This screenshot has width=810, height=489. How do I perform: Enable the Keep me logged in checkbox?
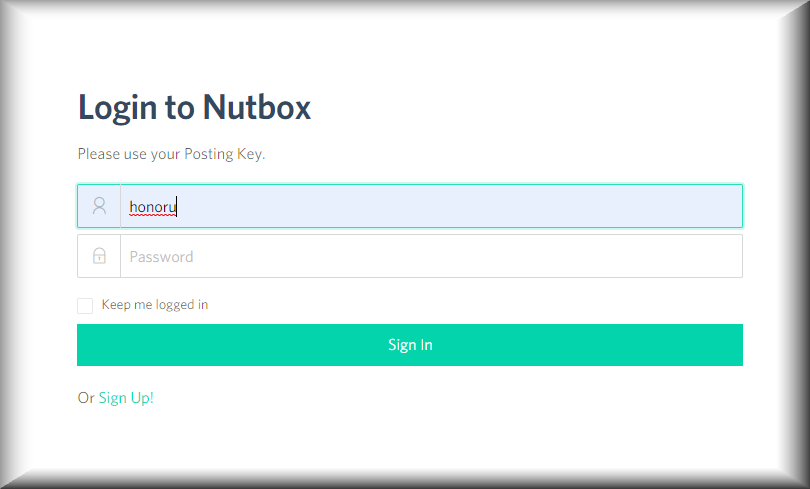85,306
